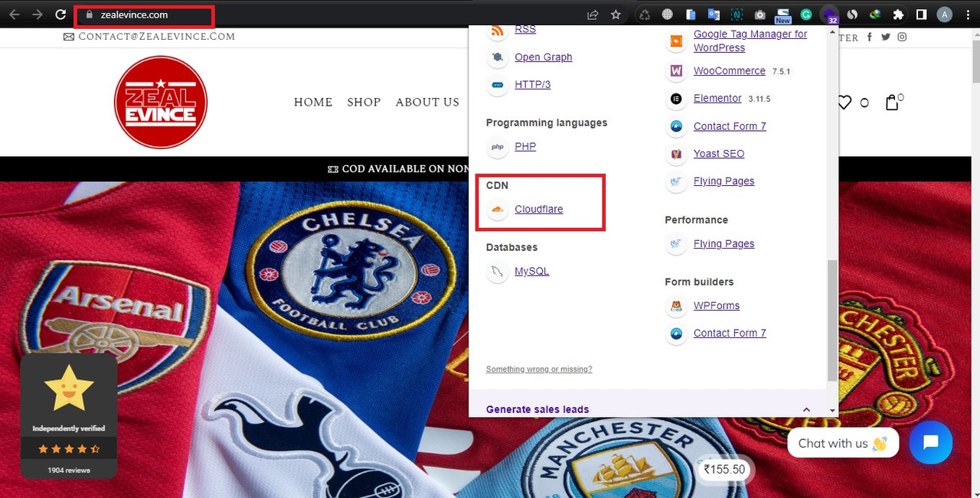
Task: Open the Independently verified reviews widget
Action: point(69,416)
